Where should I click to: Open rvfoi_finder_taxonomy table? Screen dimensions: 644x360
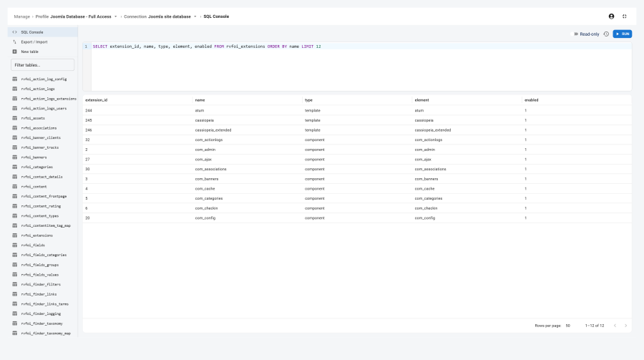pyautogui.click(x=43, y=323)
